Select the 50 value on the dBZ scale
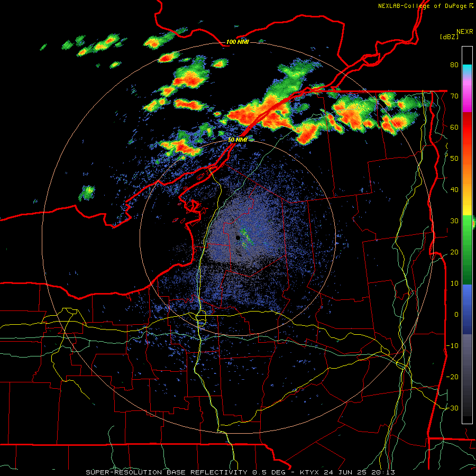The image size is (476, 476). coord(454,159)
